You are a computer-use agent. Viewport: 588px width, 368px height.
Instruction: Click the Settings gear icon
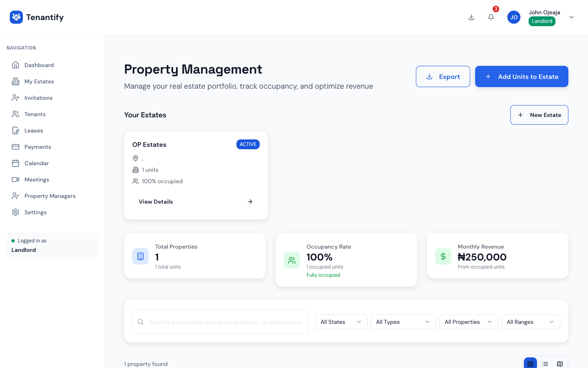(16, 212)
